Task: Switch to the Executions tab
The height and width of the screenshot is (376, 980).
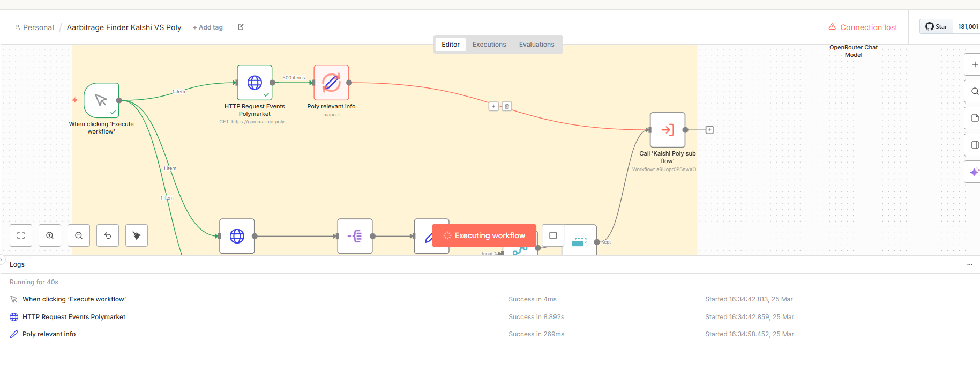Action: coord(489,45)
